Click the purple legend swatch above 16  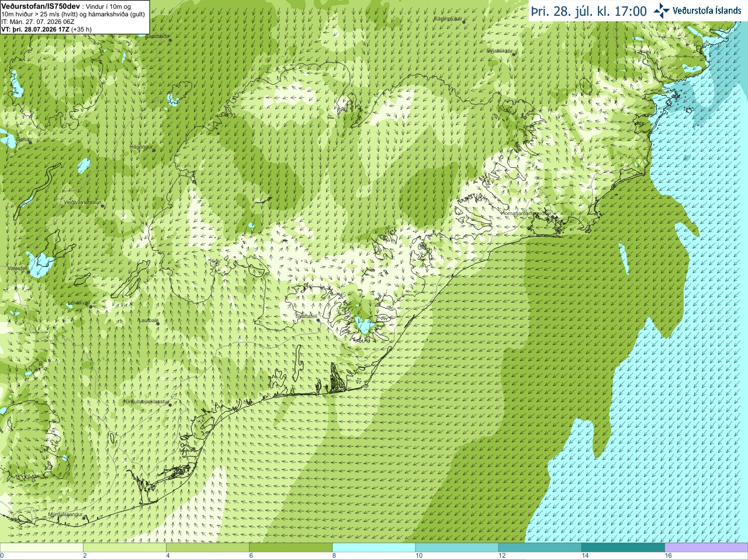click(x=707, y=548)
